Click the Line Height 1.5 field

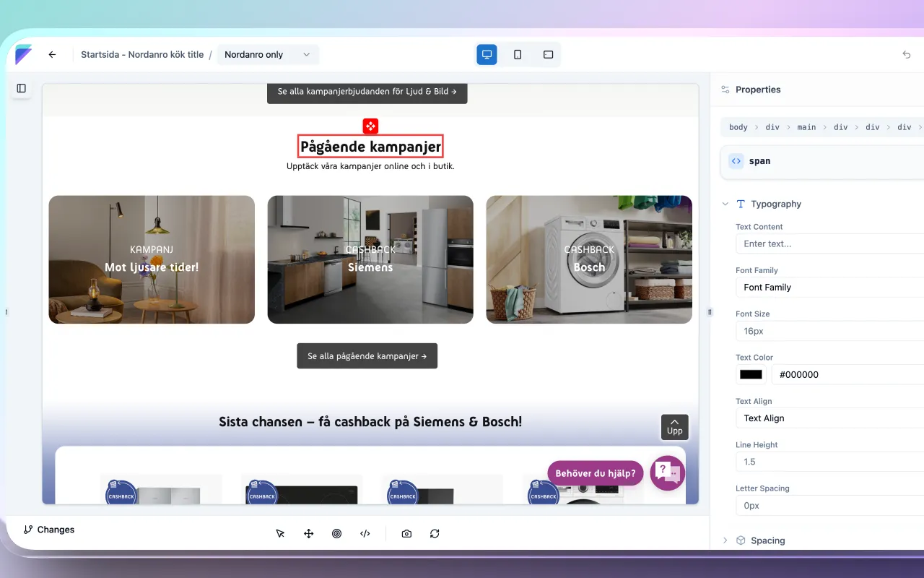(830, 462)
